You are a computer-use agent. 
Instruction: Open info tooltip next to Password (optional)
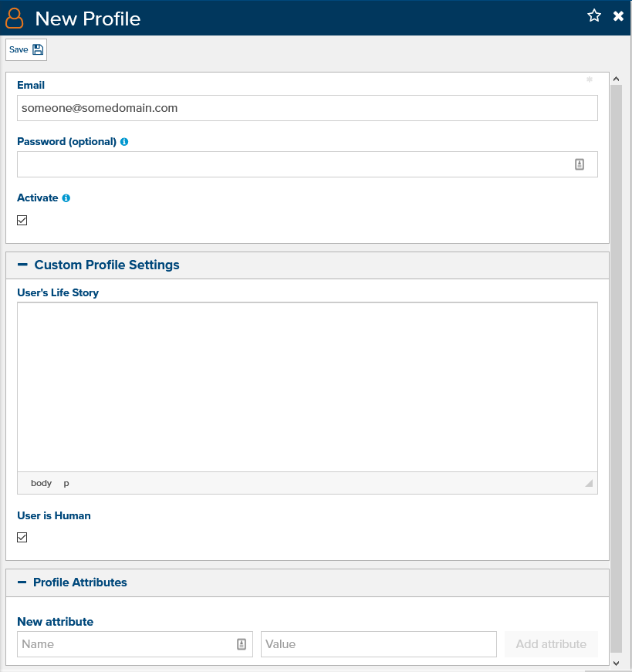[124, 142]
